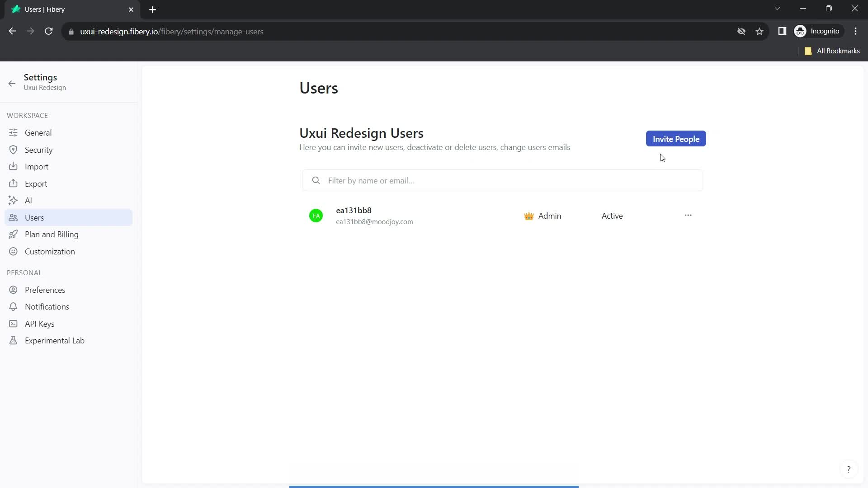Open the ellipsis menu for ea131bb8
This screenshot has height=488, width=868.
click(688, 215)
